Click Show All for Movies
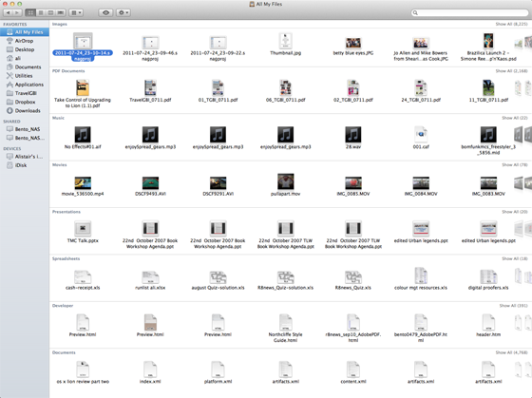This screenshot has height=398, width=532. [515, 165]
